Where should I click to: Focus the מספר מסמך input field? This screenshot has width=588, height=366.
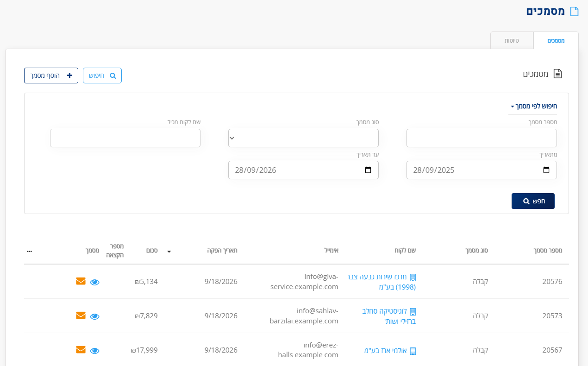tap(482, 138)
